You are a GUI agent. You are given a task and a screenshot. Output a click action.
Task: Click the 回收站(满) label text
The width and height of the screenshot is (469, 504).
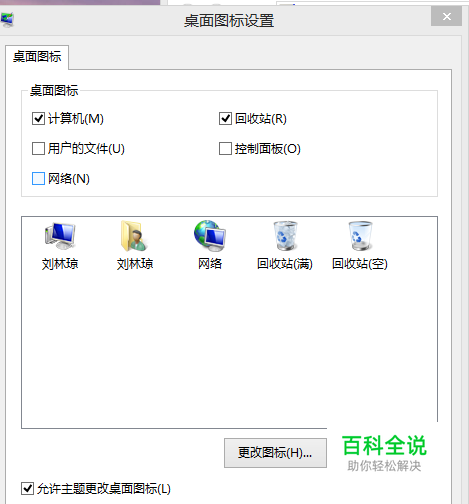point(285,264)
